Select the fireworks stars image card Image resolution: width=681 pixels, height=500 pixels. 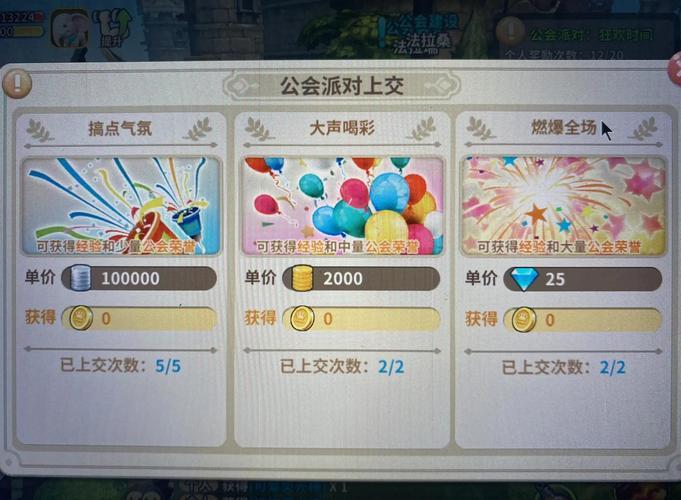click(564, 206)
